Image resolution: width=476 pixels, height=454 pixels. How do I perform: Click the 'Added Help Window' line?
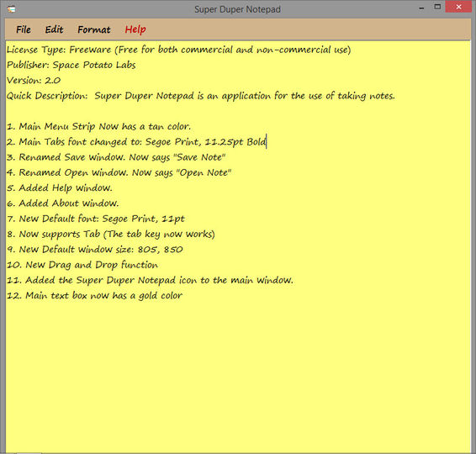click(x=60, y=187)
